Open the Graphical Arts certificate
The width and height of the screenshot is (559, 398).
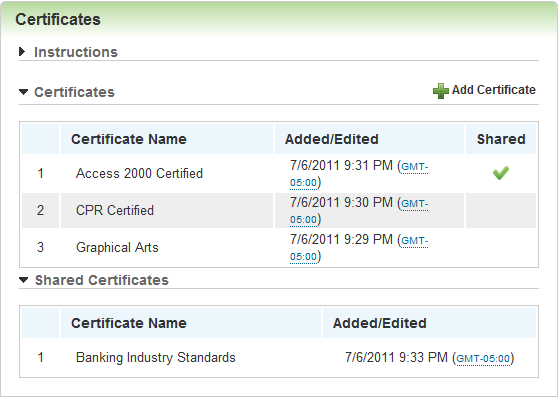(x=117, y=247)
